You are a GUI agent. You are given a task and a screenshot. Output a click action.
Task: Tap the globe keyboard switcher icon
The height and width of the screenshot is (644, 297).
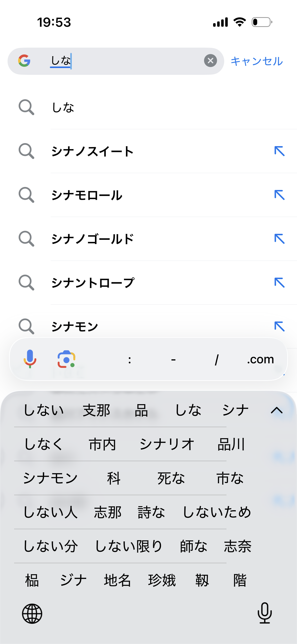click(x=32, y=614)
